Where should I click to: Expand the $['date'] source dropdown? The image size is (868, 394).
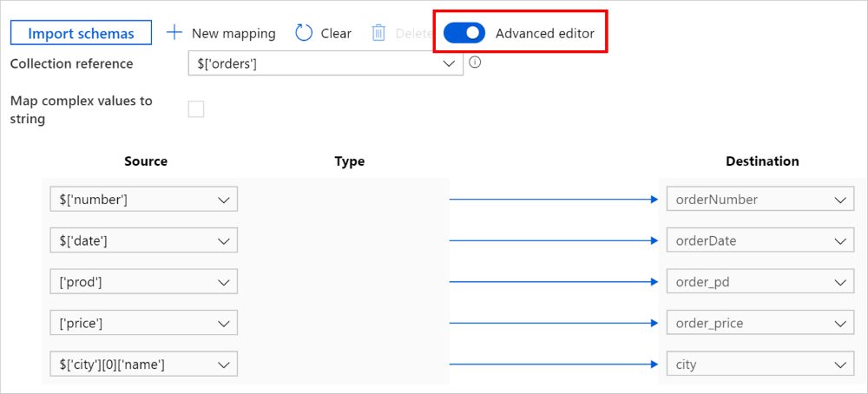click(x=224, y=240)
